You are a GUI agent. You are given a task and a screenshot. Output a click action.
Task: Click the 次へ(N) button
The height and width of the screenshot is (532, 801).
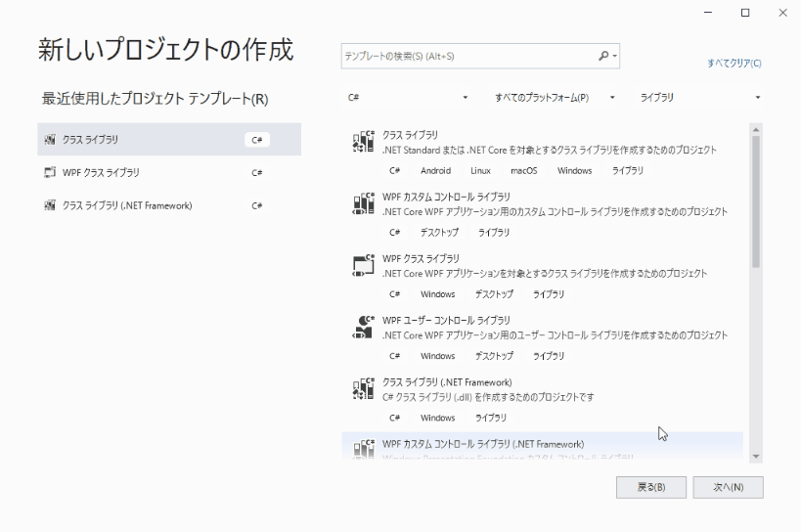(x=728, y=488)
